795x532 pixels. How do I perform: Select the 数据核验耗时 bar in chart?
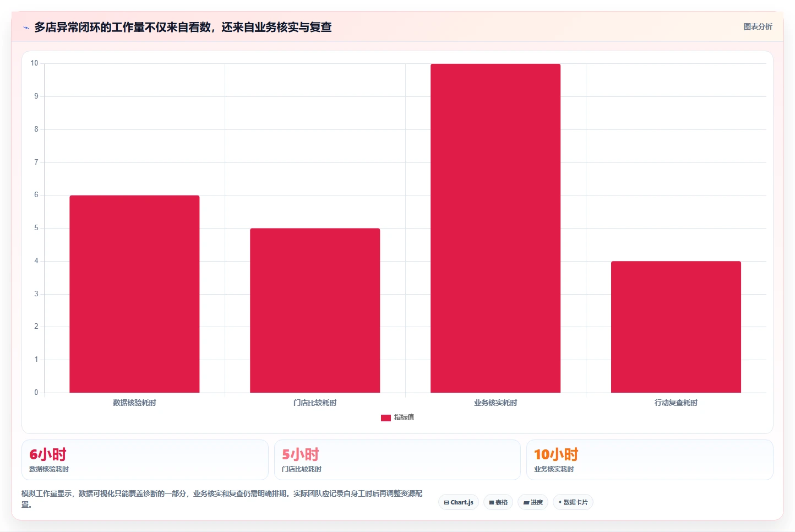click(x=134, y=294)
